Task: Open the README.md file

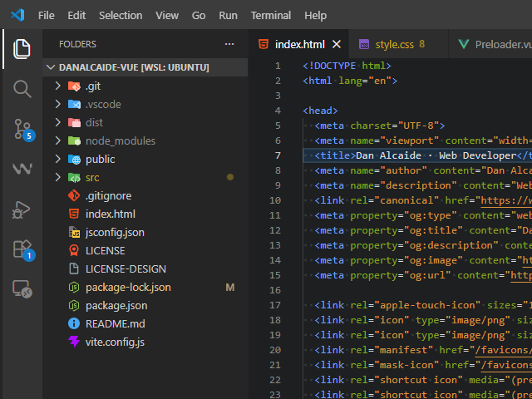Action: [145, 323]
